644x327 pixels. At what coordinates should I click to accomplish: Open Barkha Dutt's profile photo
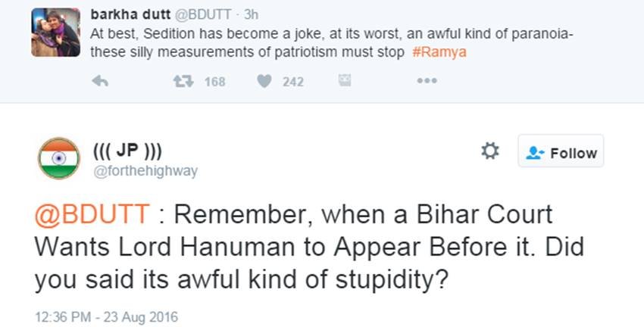coord(55,33)
